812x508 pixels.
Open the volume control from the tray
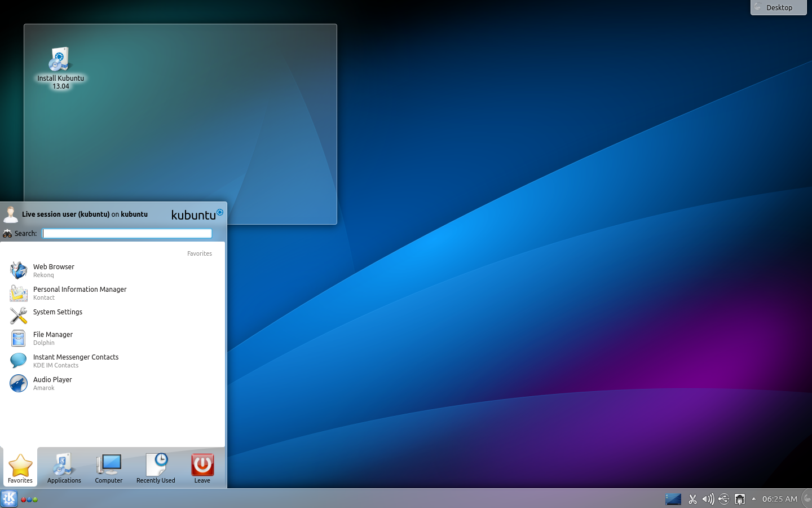click(708, 499)
